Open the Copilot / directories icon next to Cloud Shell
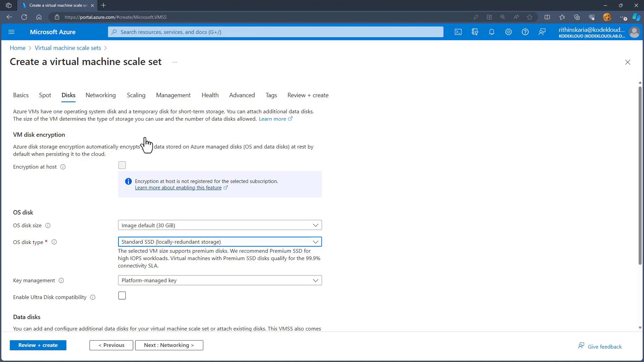Screen dimensions: 644x362 pyautogui.click(x=475, y=32)
